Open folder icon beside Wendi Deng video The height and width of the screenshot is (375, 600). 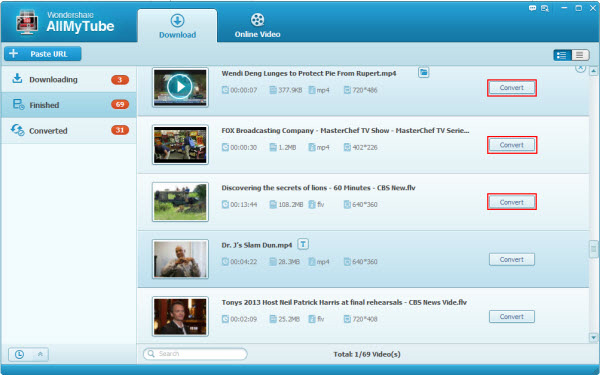click(423, 72)
